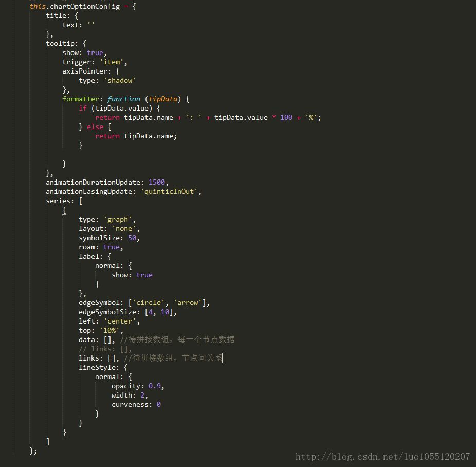This screenshot has width=476, height=467.
Task: Click the 'shadow' string value
Action: click(x=120, y=80)
